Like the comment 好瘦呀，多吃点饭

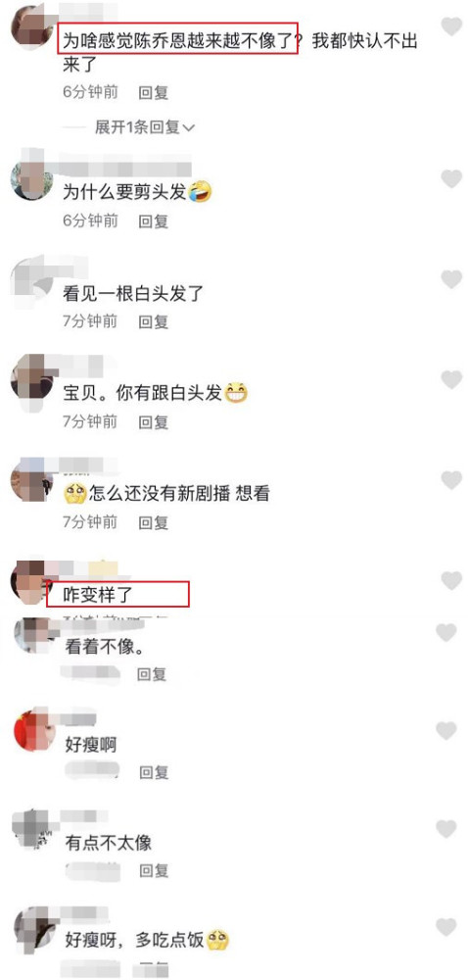[x=446, y=927]
